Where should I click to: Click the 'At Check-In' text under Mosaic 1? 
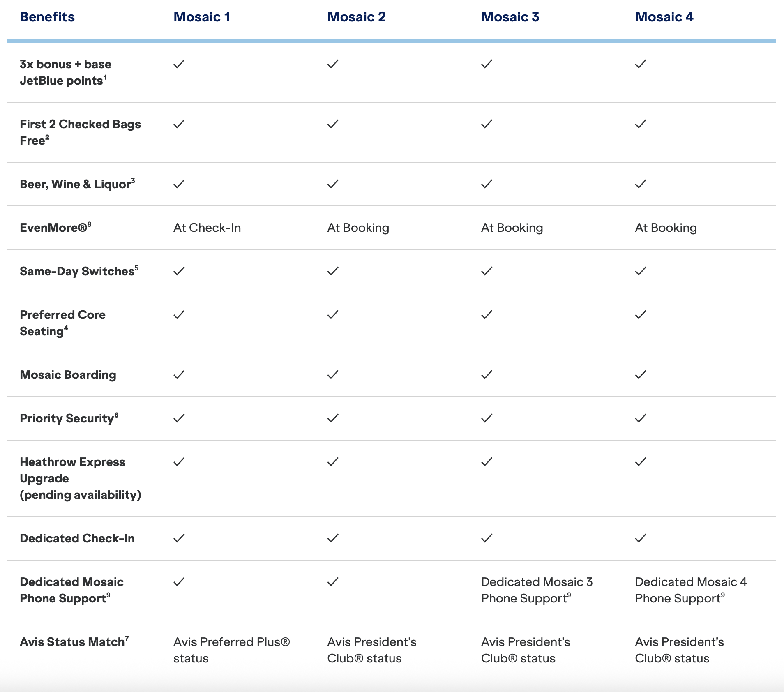pos(207,228)
